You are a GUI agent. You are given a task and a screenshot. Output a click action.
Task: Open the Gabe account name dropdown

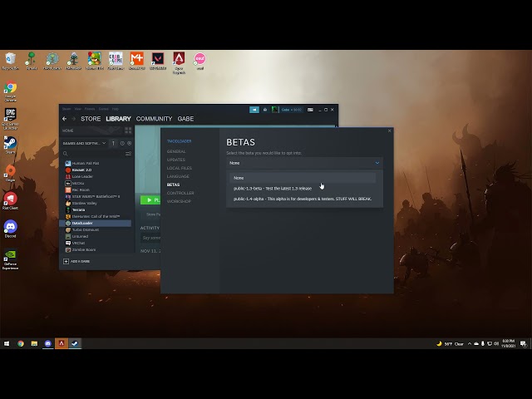pyautogui.click(x=292, y=110)
